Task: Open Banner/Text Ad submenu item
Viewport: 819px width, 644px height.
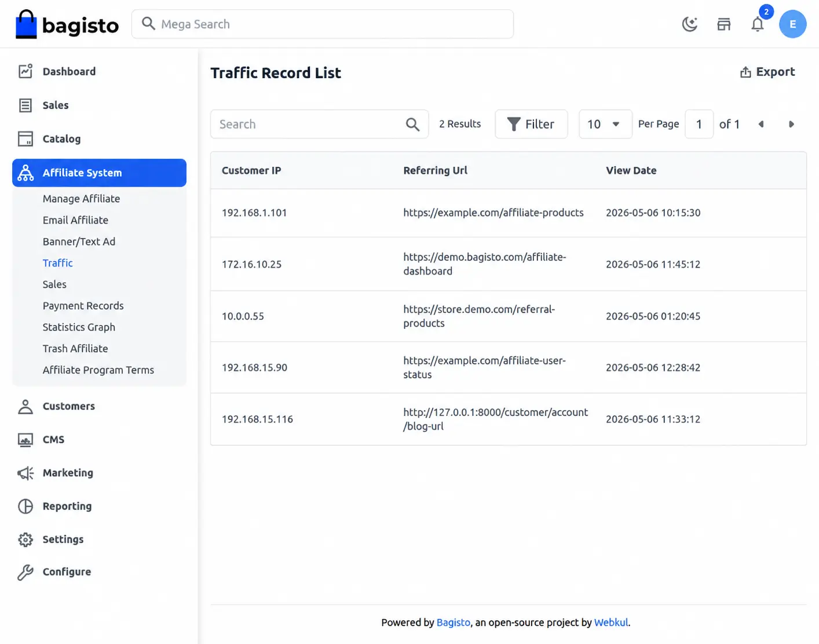Action: coord(79,241)
